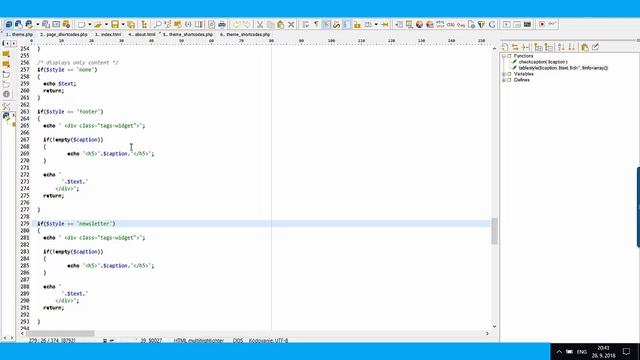The width and height of the screenshot is (640, 360).
Task: Open dropdown arrow next to project icon
Action: 38,24
